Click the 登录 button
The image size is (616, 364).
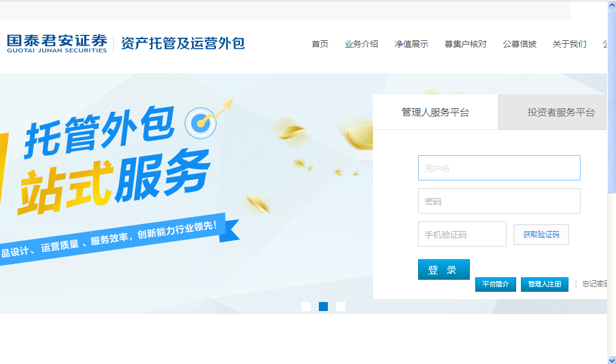click(x=443, y=270)
